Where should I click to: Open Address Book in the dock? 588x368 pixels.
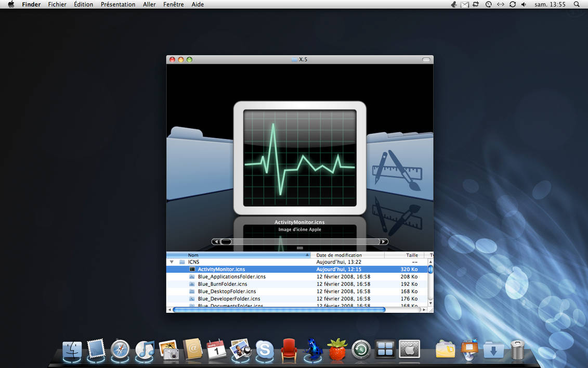click(x=192, y=349)
